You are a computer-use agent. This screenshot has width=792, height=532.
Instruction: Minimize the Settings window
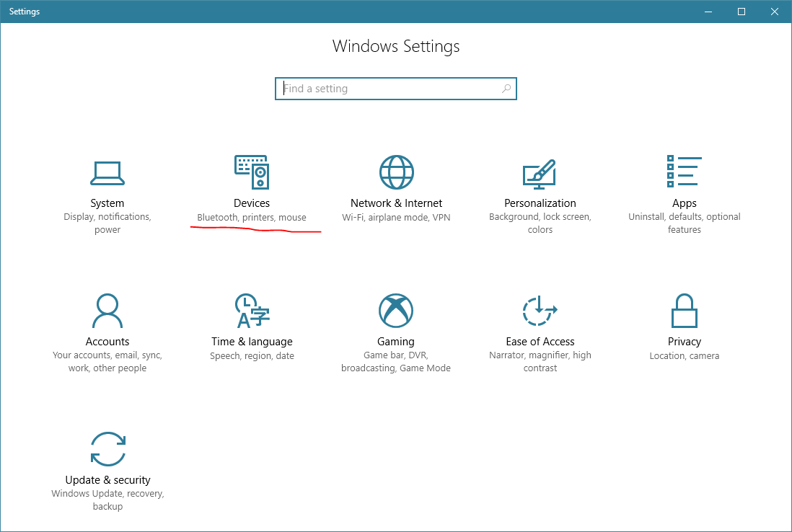point(708,11)
